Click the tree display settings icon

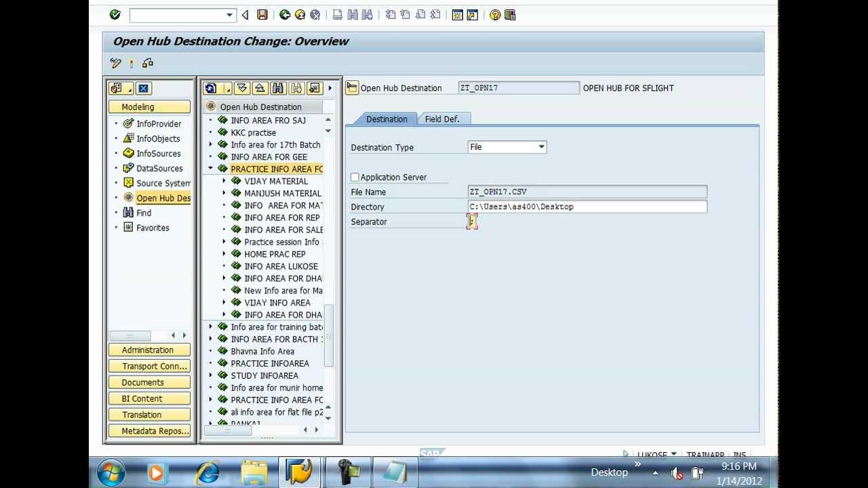point(314,88)
